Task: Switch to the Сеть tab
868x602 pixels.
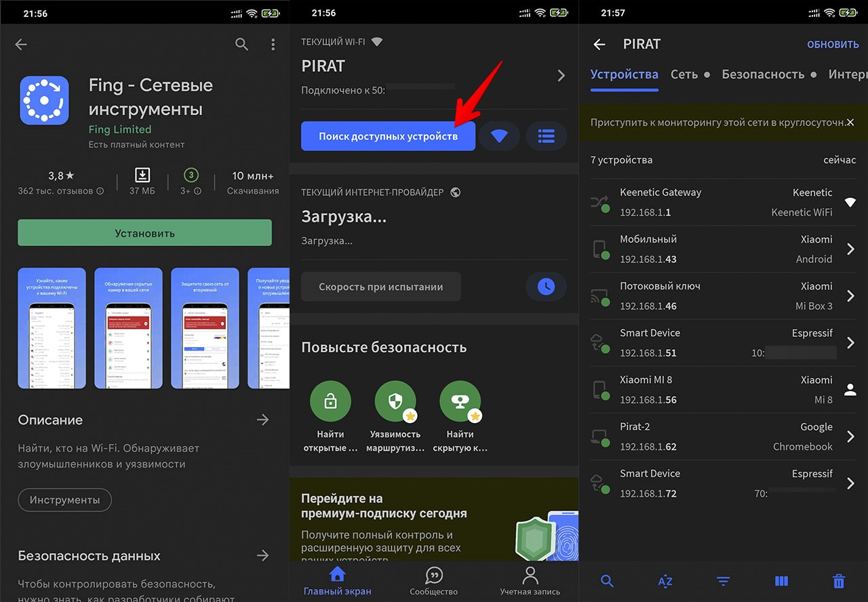Action: point(684,75)
